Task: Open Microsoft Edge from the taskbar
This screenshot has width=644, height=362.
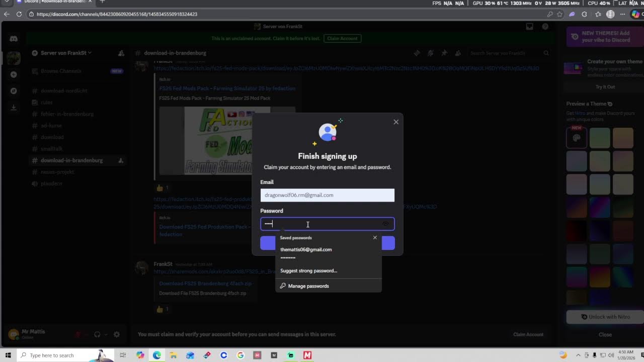Action: coord(157,355)
